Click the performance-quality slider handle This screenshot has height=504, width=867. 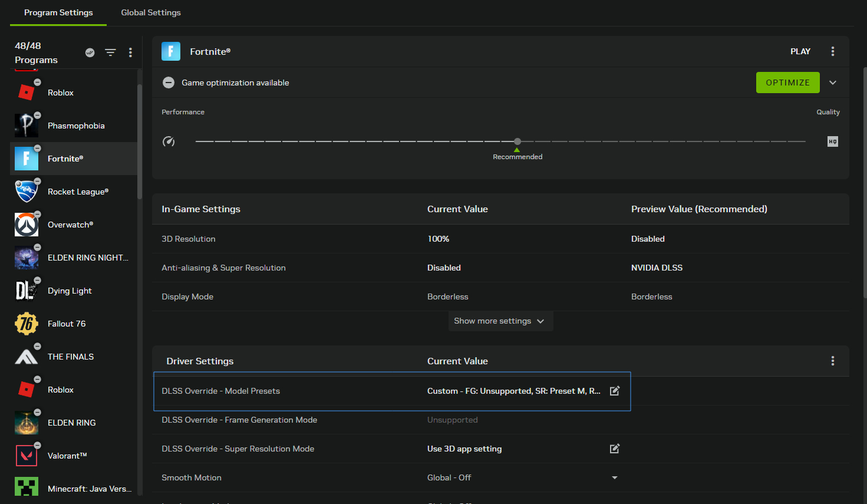click(517, 141)
